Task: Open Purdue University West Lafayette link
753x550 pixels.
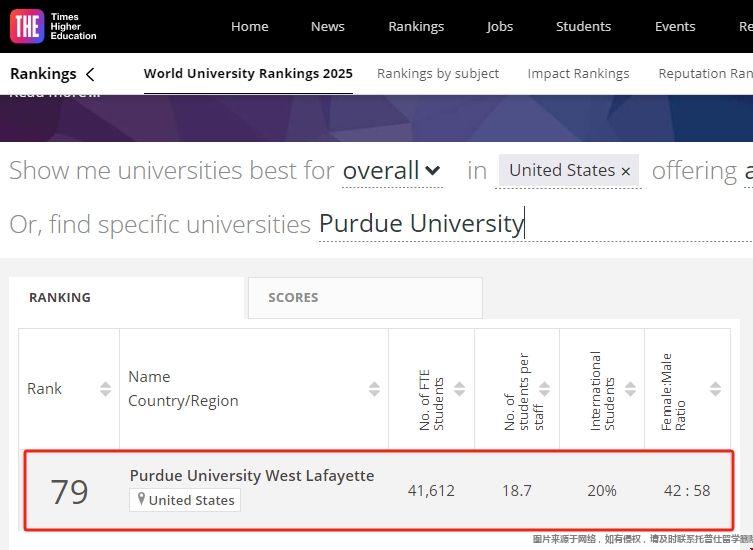Action: (252, 476)
